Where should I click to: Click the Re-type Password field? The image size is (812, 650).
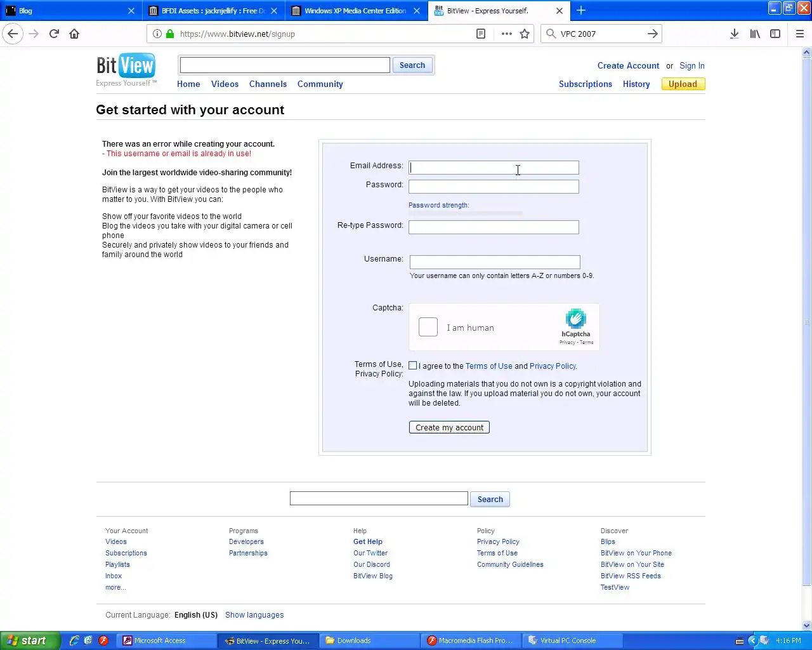494,227
